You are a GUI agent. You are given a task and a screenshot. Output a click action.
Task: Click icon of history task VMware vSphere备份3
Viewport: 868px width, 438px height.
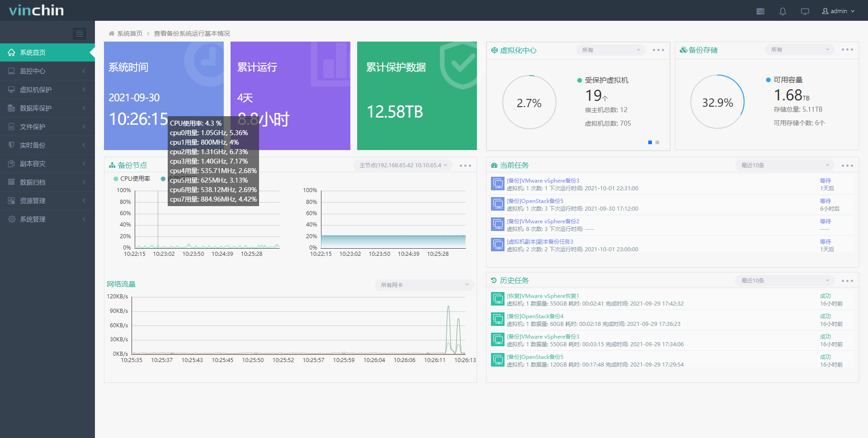pyautogui.click(x=498, y=339)
